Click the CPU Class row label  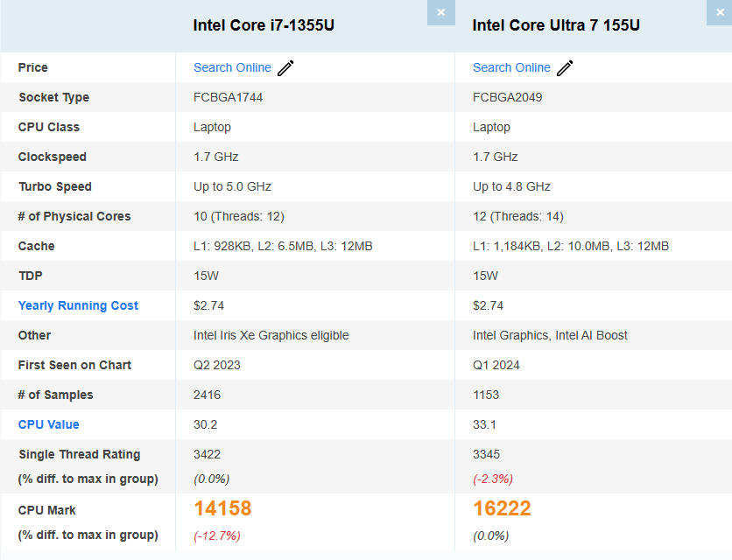pos(48,127)
